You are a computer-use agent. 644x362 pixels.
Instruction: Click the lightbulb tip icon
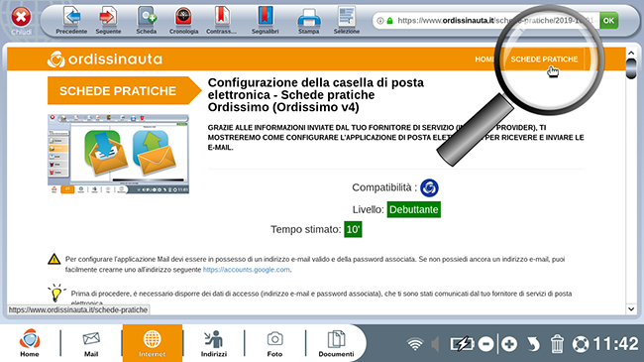(56, 293)
